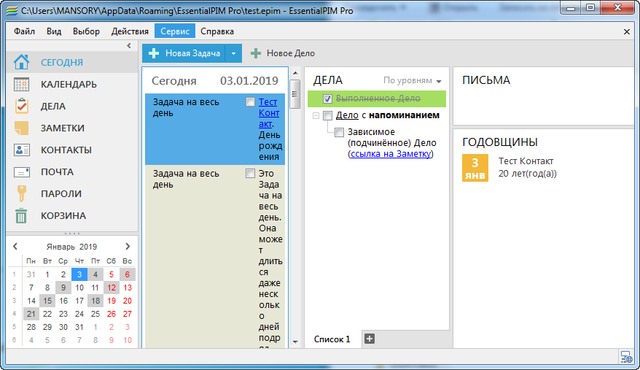Select January 3 in mini calendar
This screenshot has width=640, height=370.
79,275
